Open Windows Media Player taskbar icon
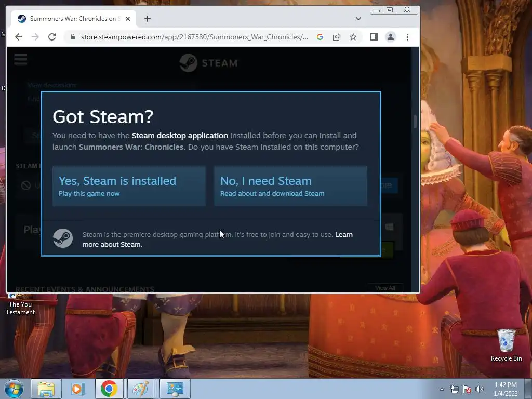532x399 pixels. tap(78, 389)
